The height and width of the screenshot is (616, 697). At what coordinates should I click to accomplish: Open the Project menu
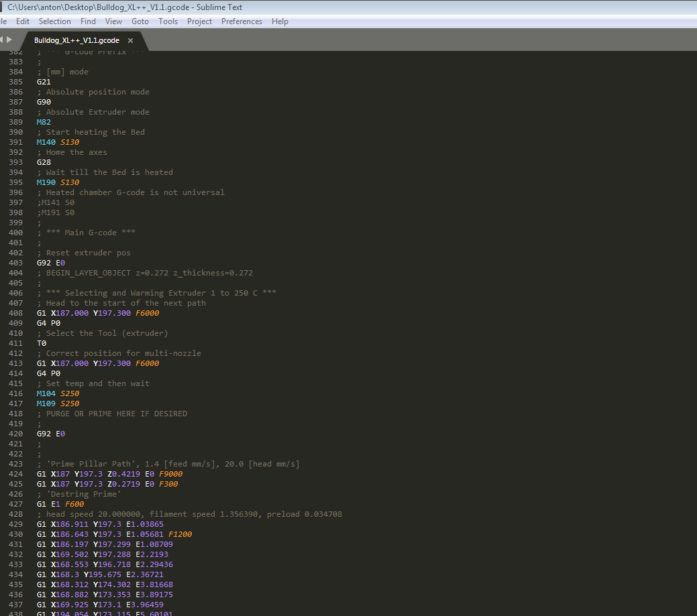[199, 21]
